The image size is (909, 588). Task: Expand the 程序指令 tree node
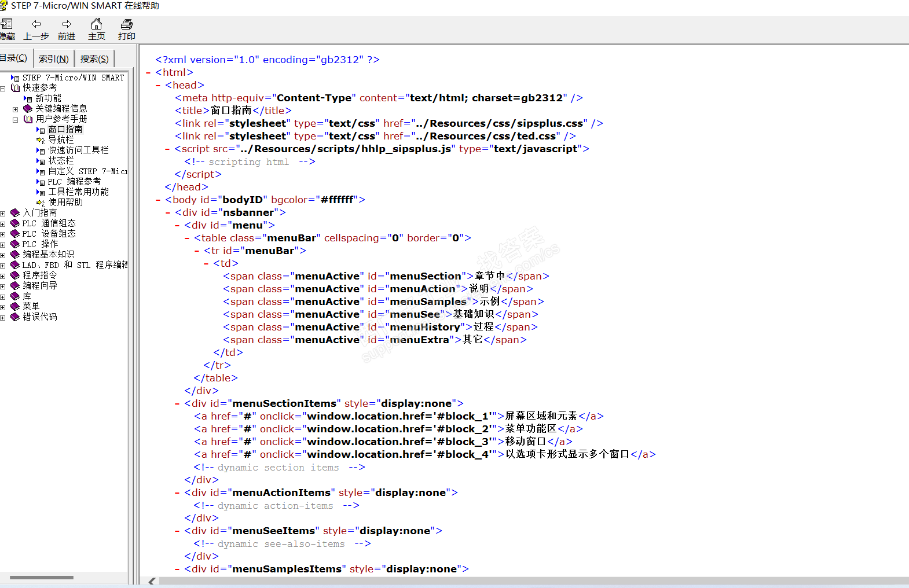[x=3, y=276]
